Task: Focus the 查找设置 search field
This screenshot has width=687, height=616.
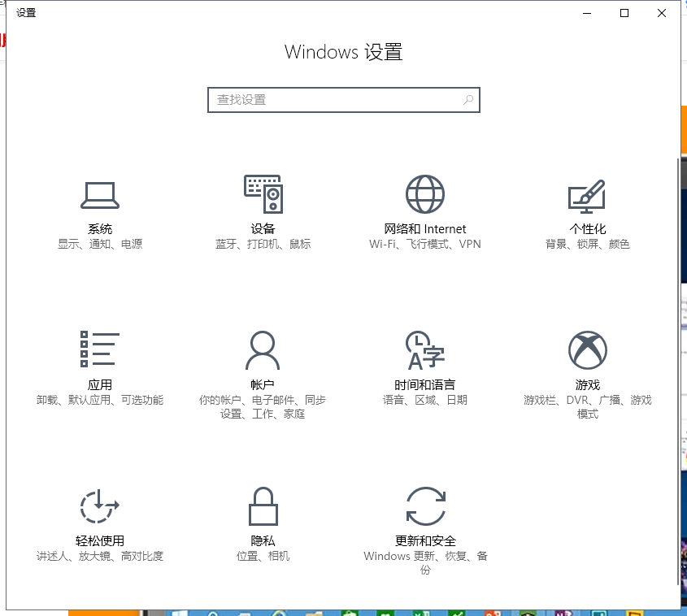Action: click(x=333, y=100)
